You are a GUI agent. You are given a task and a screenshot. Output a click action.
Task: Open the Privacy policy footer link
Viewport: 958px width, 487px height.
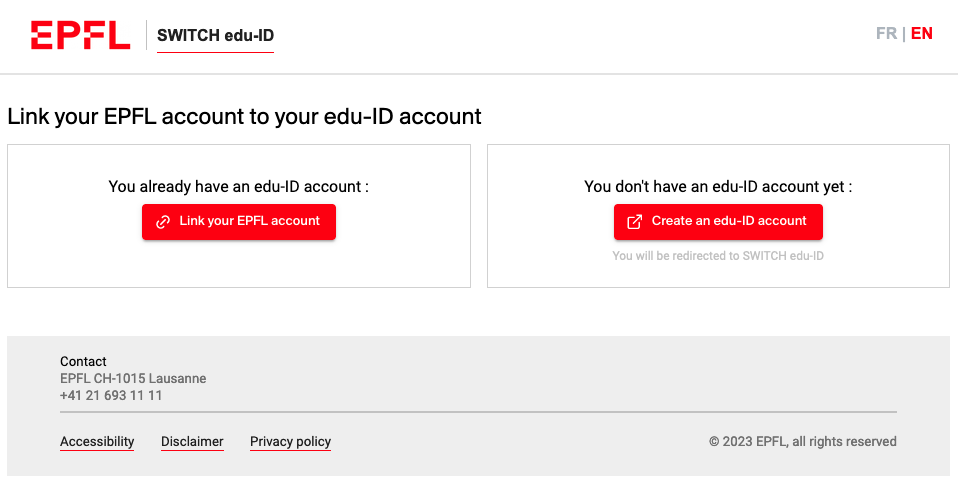coord(290,442)
